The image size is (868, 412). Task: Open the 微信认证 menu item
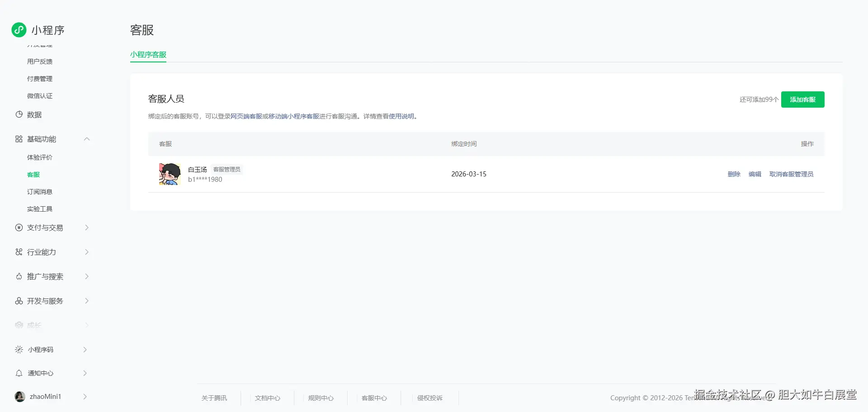(x=40, y=96)
